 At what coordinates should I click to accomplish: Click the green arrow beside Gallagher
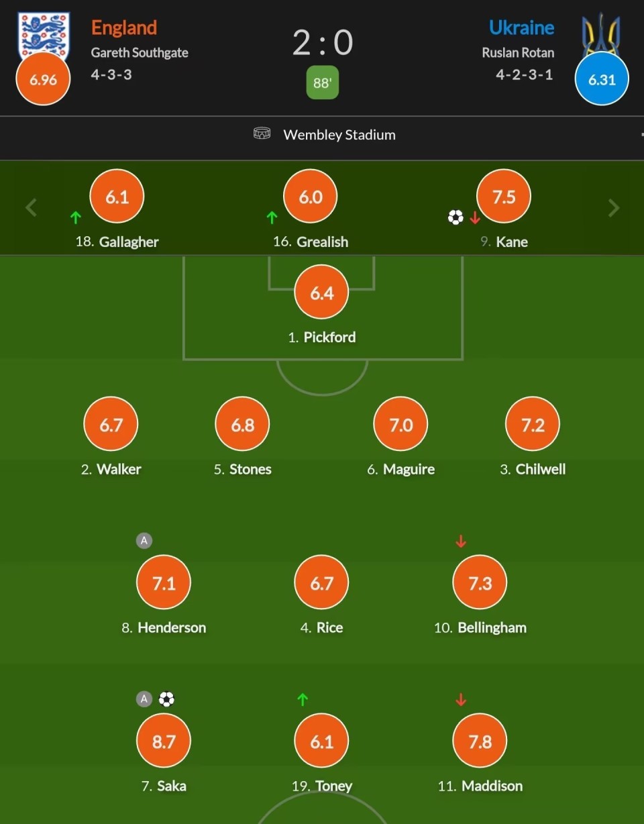pos(76,217)
